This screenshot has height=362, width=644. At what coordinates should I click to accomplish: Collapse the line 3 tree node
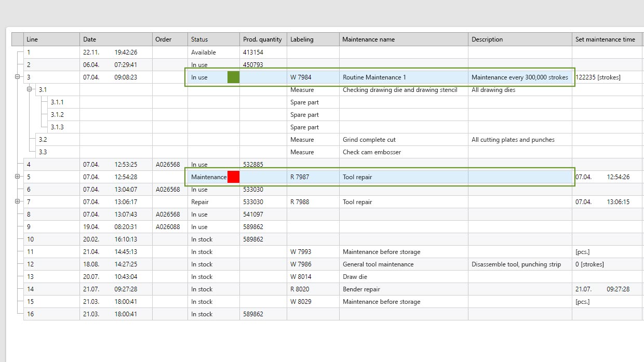[17, 77]
